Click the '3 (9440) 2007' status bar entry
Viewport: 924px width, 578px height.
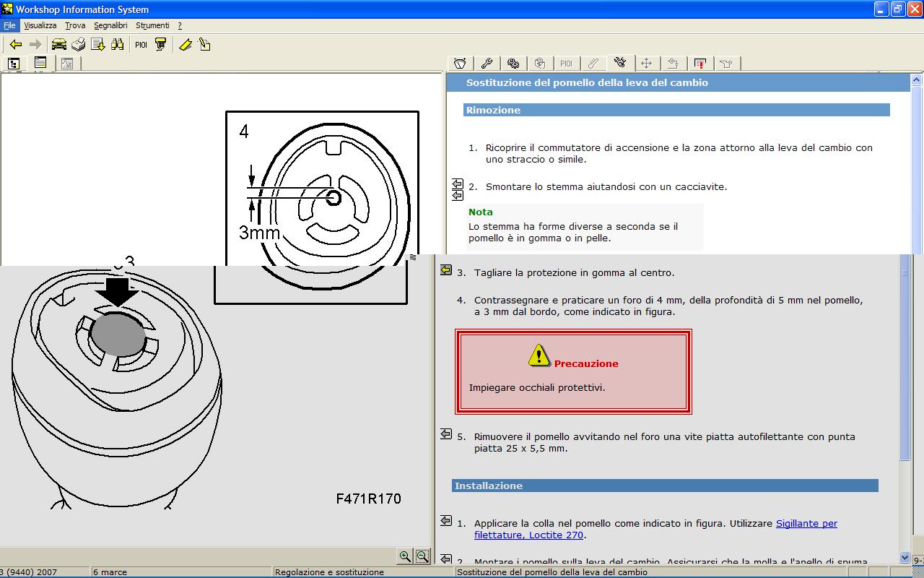click(x=29, y=572)
